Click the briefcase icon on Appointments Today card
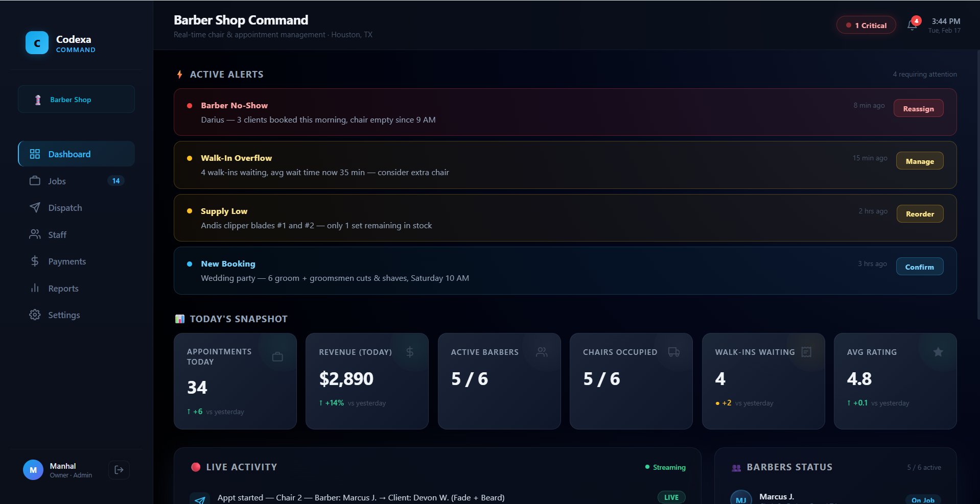Viewport: 980px width, 504px height. [277, 356]
